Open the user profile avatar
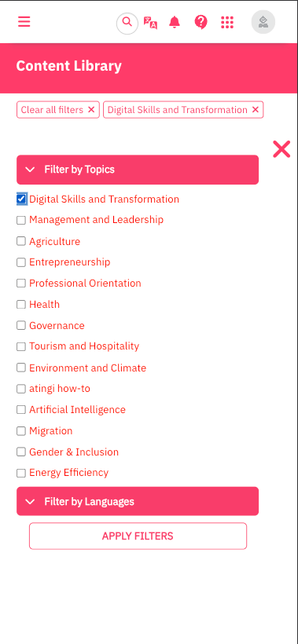This screenshot has width=298, height=644. click(263, 22)
